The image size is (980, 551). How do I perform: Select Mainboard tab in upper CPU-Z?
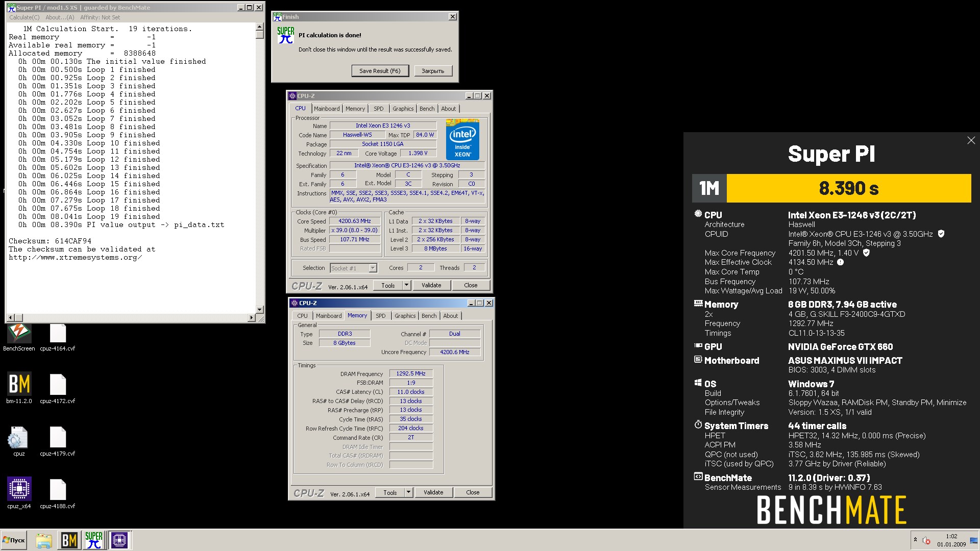tap(327, 109)
